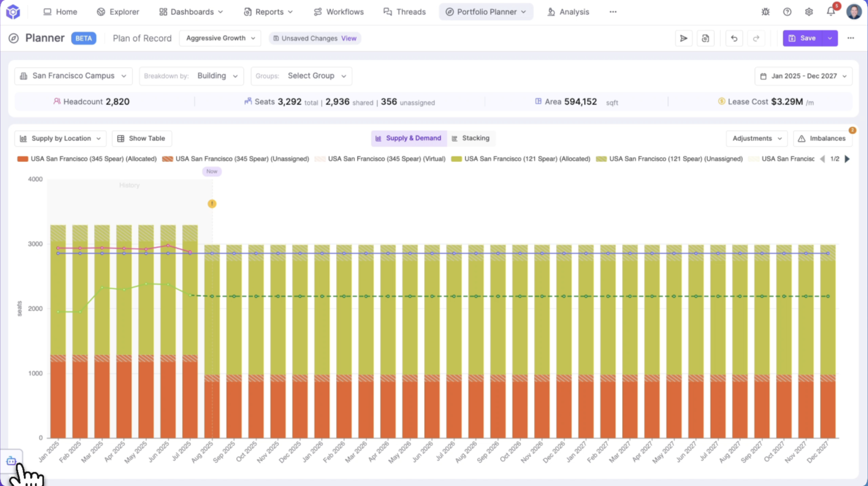The image size is (868, 486).
Task: Click the Lease Cost coin icon
Action: click(x=721, y=101)
